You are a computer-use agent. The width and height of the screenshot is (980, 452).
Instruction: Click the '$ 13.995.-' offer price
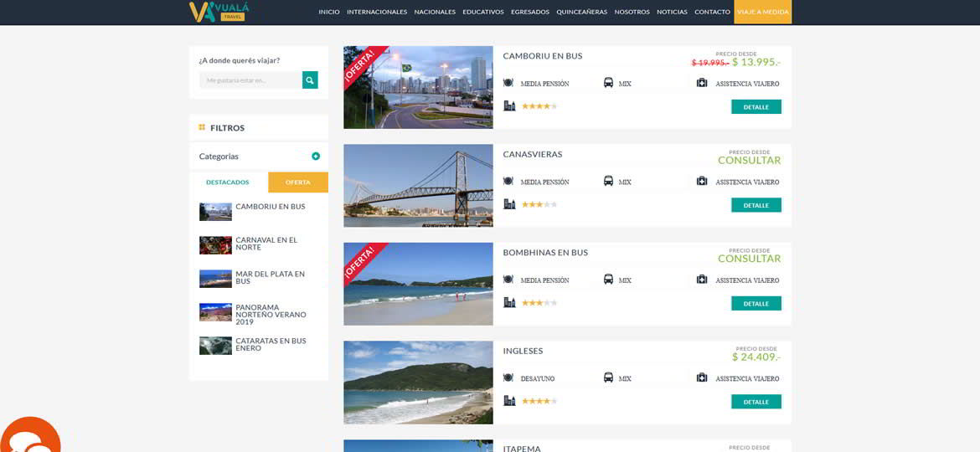(x=757, y=62)
